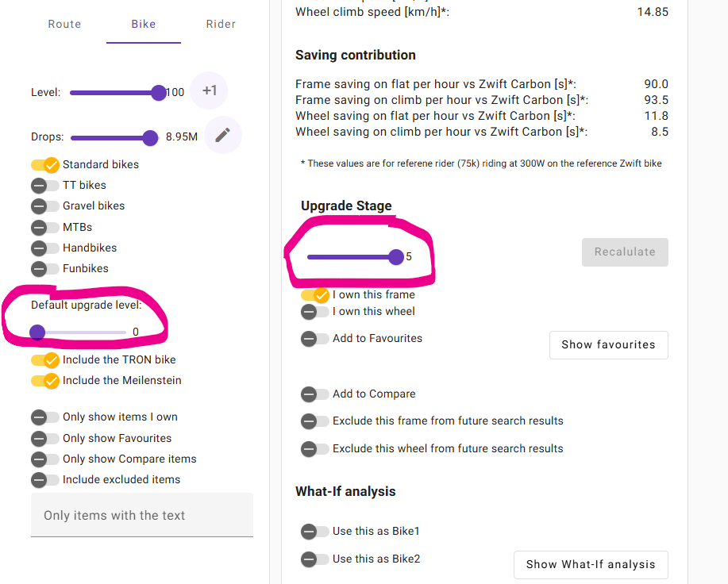Enable the MTBs toggle
The image size is (728, 584).
[x=45, y=228]
